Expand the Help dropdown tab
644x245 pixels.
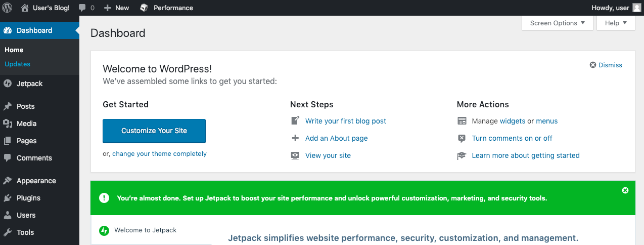click(x=616, y=23)
